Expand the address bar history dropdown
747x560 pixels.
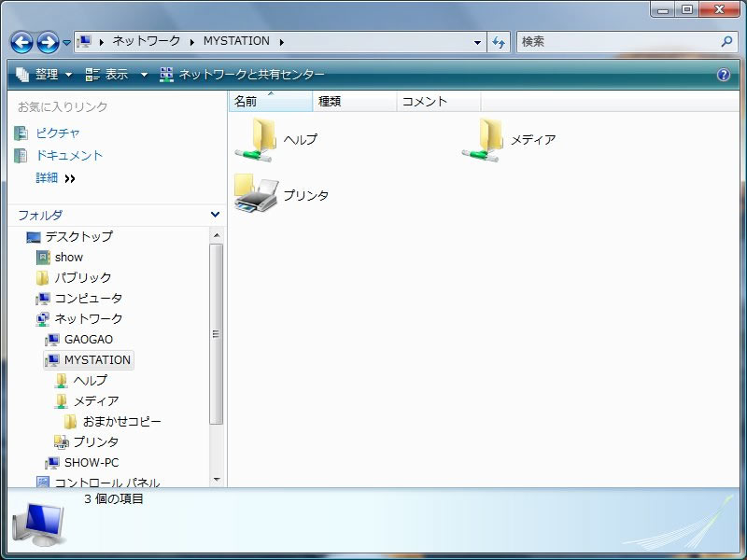point(477,42)
